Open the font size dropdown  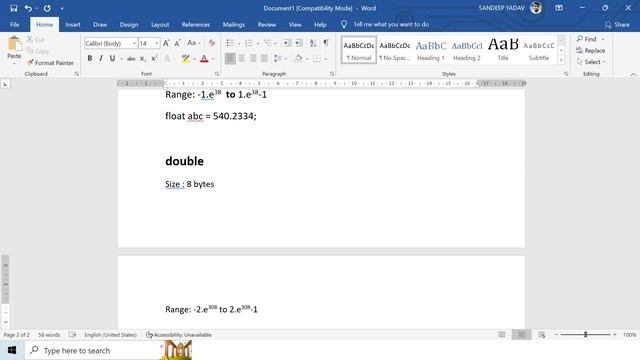pos(157,43)
